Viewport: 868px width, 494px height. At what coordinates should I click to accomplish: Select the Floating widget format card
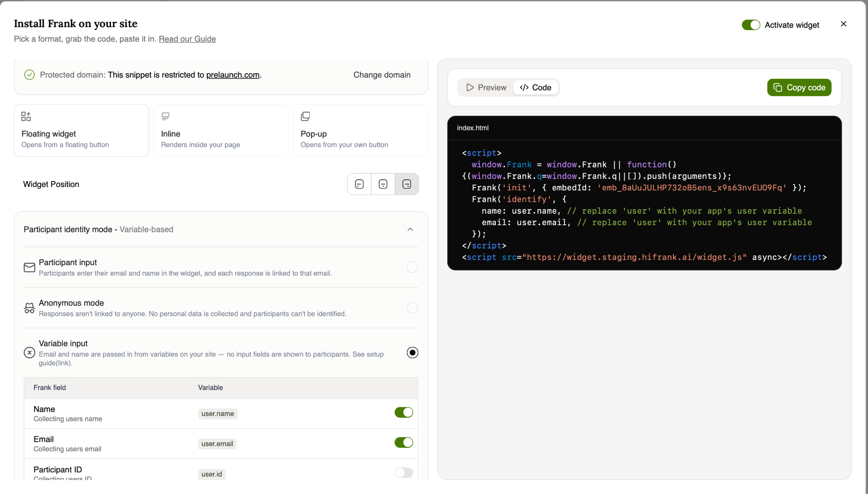[x=81, y=131]
